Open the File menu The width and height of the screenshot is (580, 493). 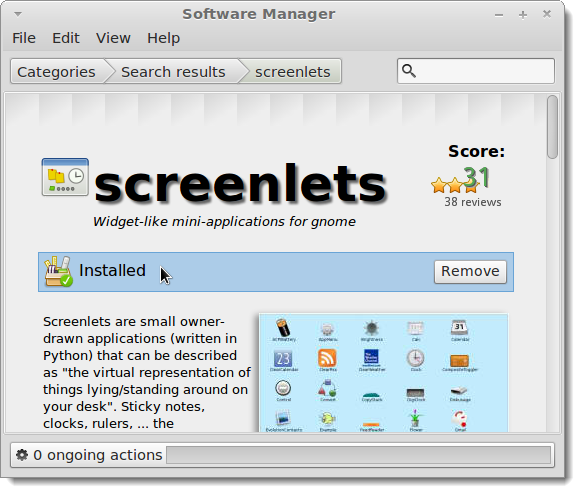[24, 38]
